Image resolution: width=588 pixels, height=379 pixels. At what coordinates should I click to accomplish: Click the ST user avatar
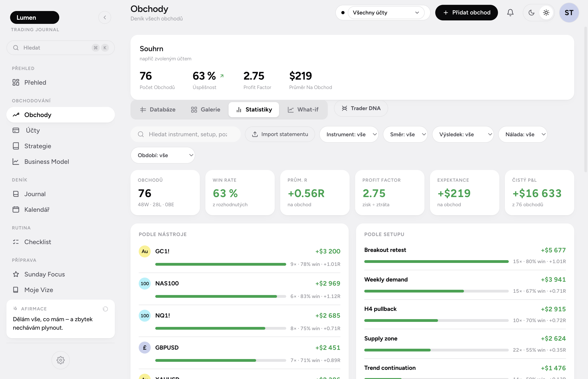[569, 13]
